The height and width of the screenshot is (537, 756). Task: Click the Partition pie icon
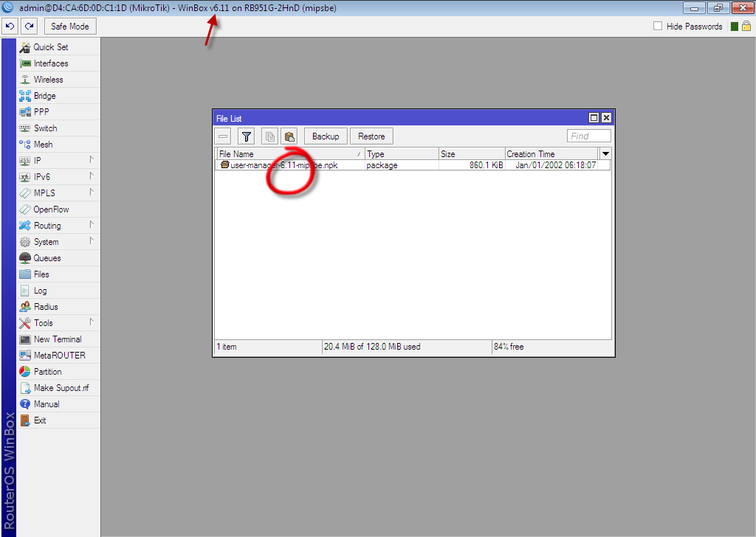(x=24, y=372)
